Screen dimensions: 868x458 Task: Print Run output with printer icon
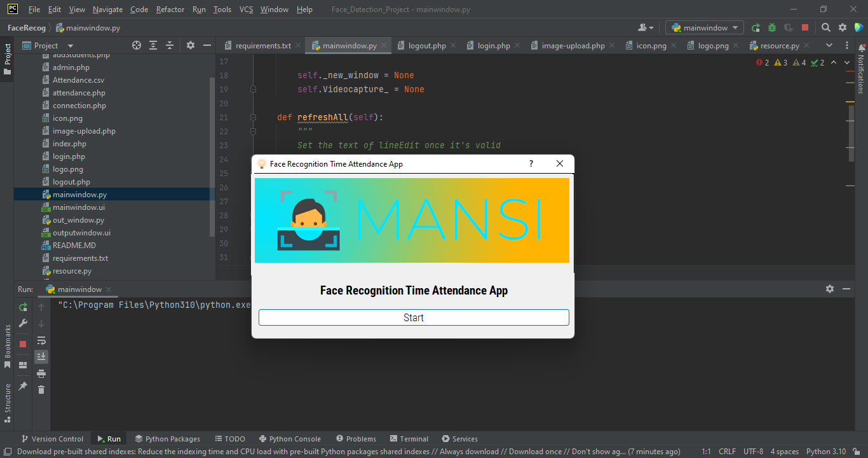[x=41, y=373]
